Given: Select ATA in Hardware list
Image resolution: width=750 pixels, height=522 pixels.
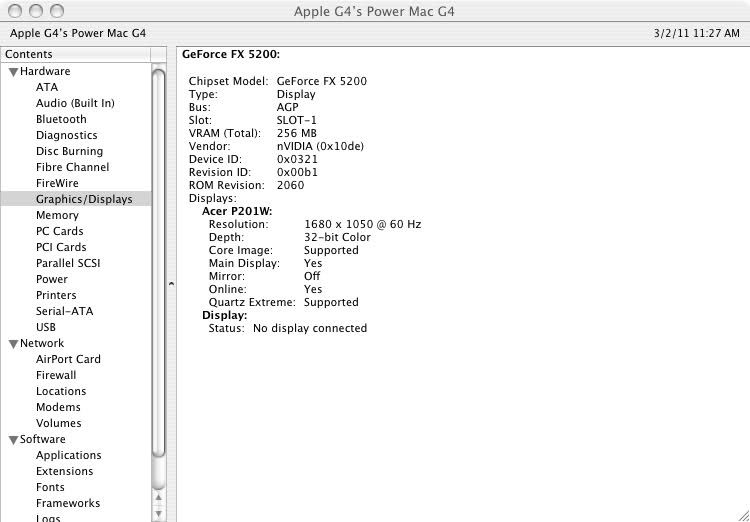Looking at the screenshot, I should click(x=47, y=87).
